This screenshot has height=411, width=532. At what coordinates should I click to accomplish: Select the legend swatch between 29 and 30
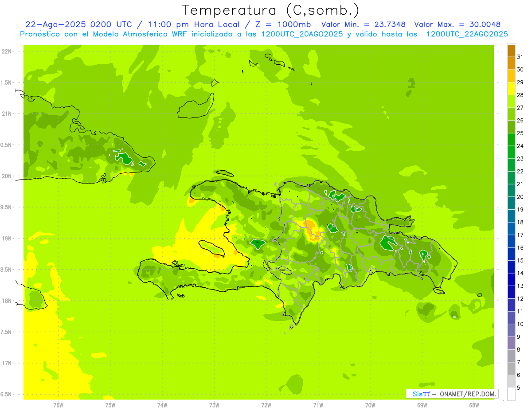(511, 76)
